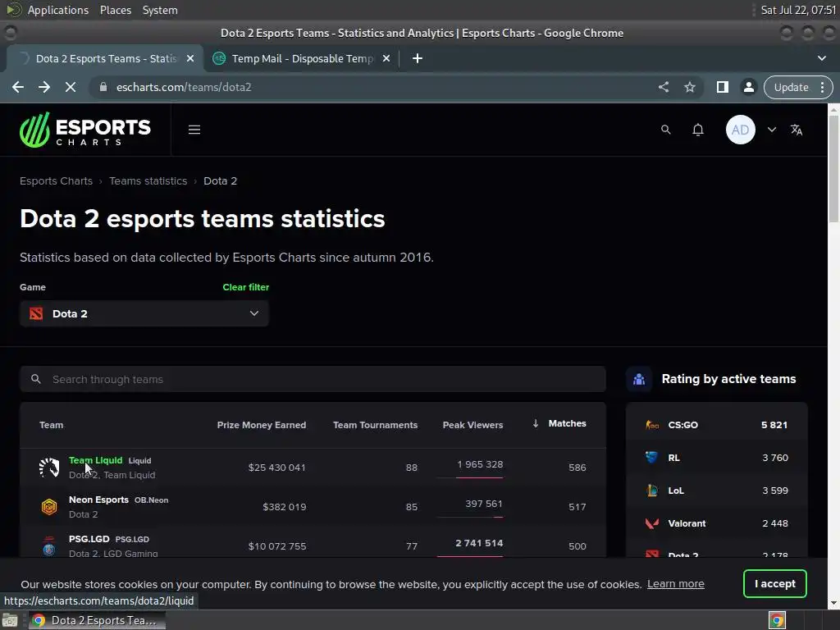Go back with the browser back arrow
The height and width of the screenshot is (630, 840).
pyautogui.click(x=18, y=87)
